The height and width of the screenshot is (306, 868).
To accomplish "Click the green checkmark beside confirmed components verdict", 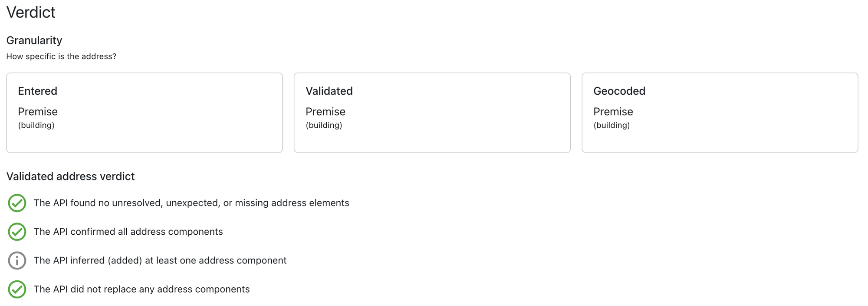I will coord(17,232).
